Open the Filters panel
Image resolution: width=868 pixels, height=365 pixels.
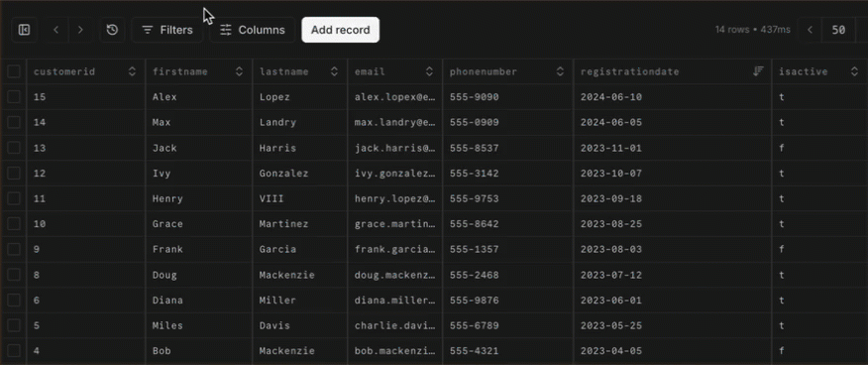pos(167,30)
